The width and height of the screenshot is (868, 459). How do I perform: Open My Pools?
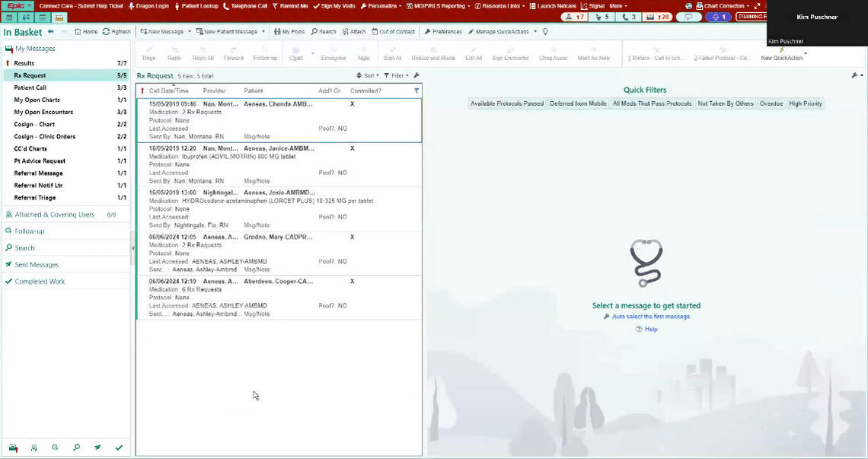coord(289,31)
